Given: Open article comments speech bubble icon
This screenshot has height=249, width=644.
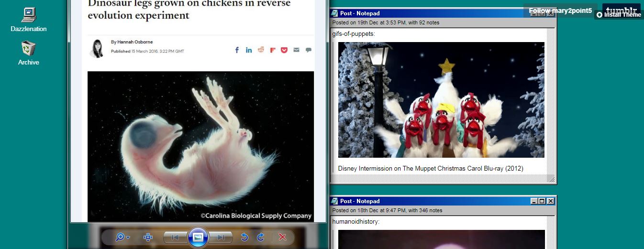Looking at the screenshot, I should 308,50.
